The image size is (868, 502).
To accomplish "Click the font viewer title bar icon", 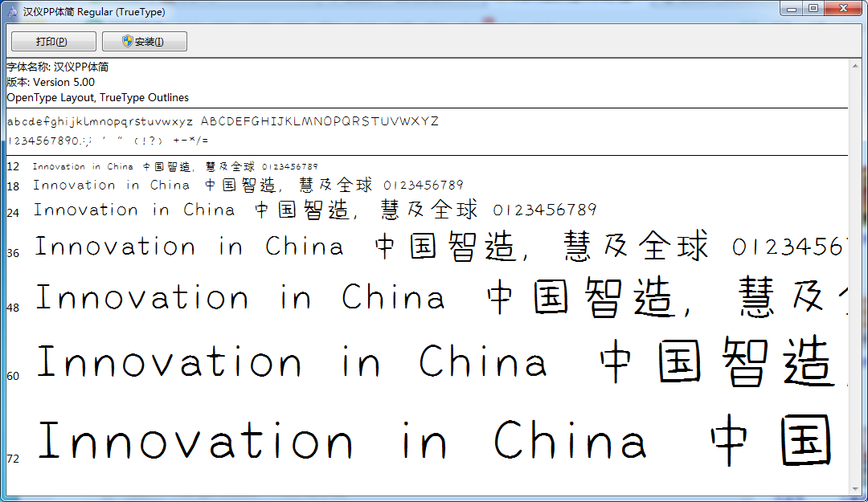I will tap(12, 11).
